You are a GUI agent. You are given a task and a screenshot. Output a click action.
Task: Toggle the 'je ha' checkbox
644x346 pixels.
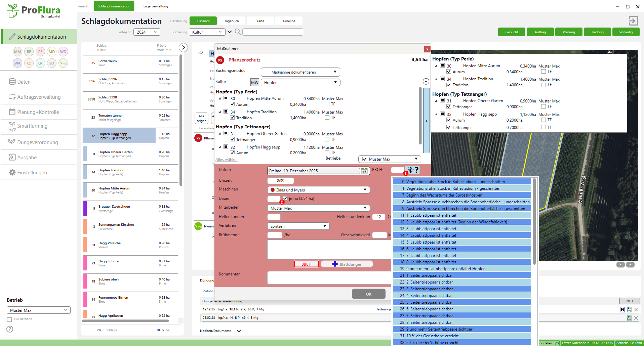tap(285, 199)
